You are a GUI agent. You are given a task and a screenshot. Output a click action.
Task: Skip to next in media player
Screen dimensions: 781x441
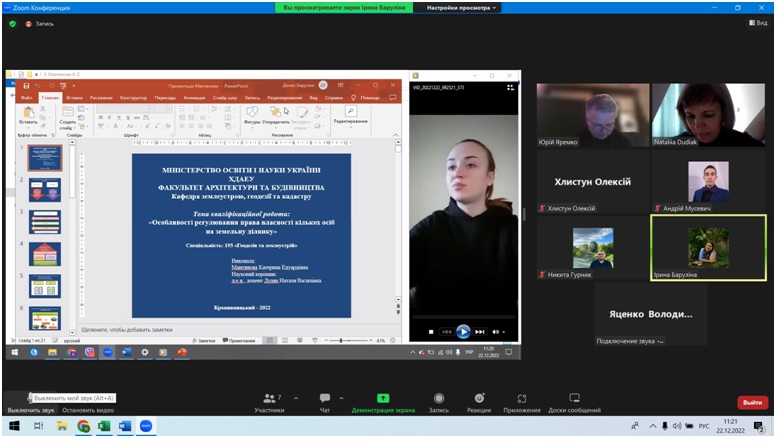click(x=480, y=332)
